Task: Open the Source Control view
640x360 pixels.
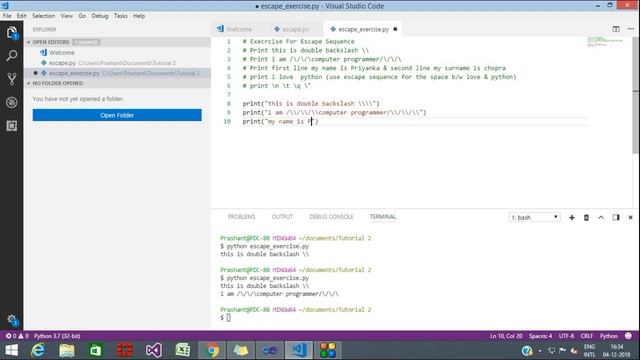Action: 11,79
